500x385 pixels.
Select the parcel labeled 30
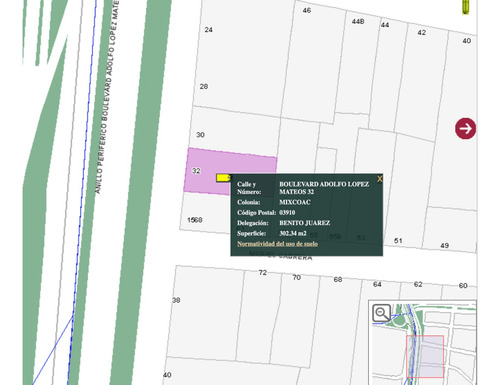[x=200, y=135]
